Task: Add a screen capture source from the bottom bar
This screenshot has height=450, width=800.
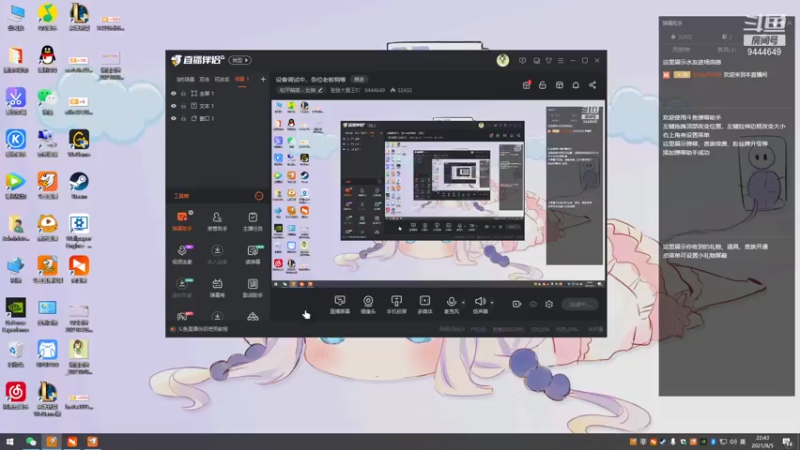Action: tap(340, 305)
